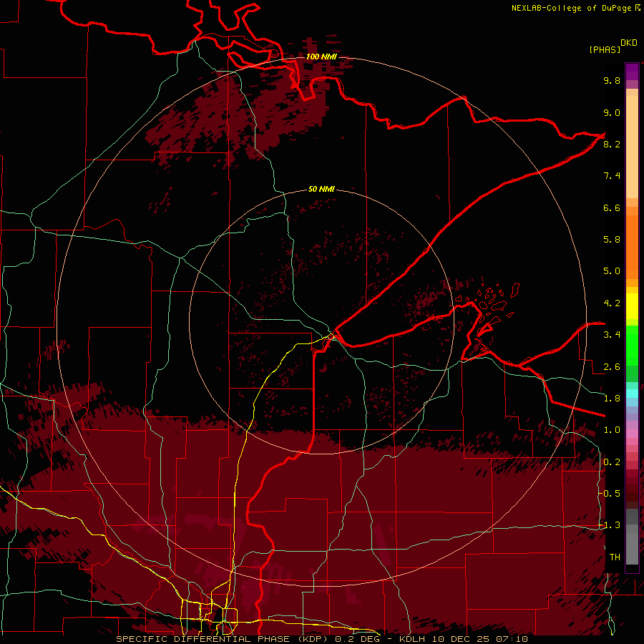644x644 pixels.
Task: Click the DKD units label above the scale
Action: pyautogui.click(x=629, y=43)
